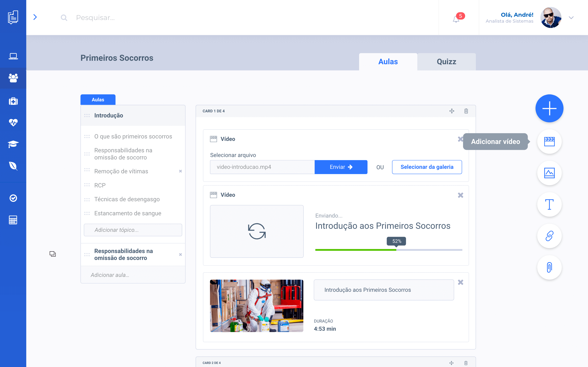This screenshot has width=588, height=367.
Task: Switch to the Quizz tab
Action: tap(446, 62)
